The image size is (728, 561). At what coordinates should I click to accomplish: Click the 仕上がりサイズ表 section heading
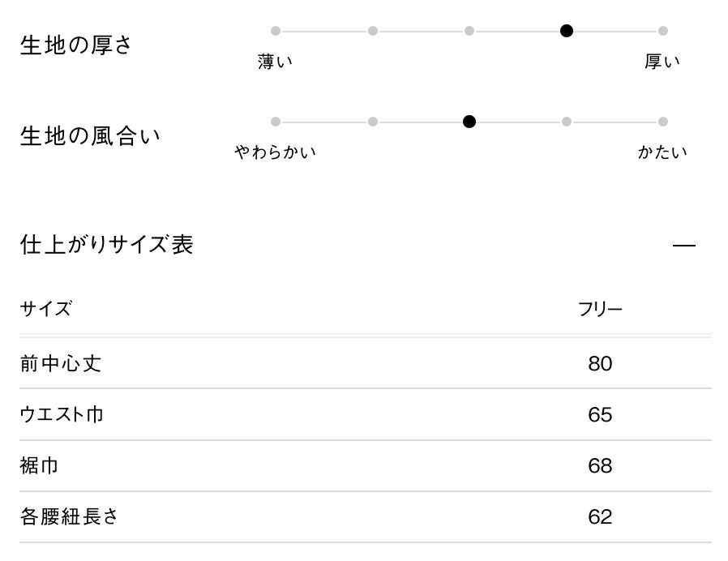coord(106,245)
